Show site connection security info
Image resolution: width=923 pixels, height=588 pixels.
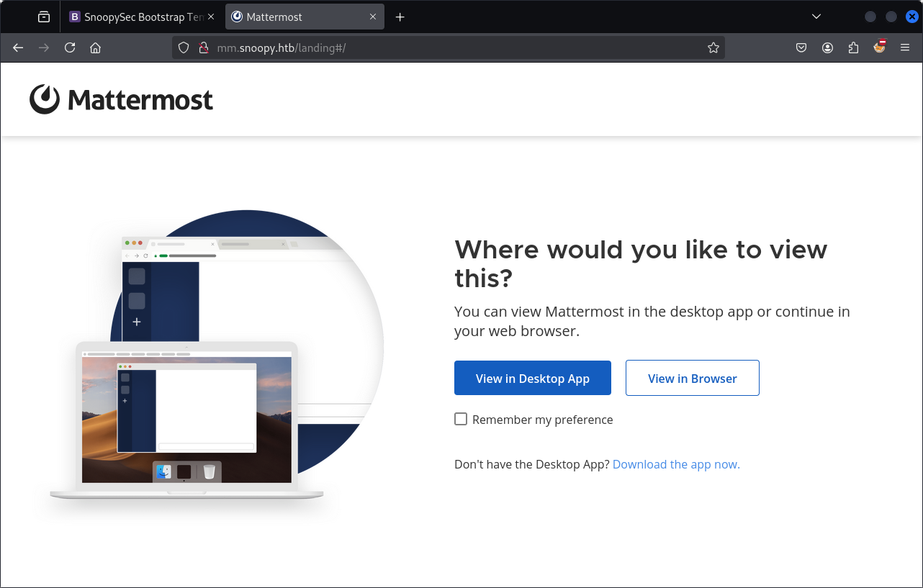(203, 48)
